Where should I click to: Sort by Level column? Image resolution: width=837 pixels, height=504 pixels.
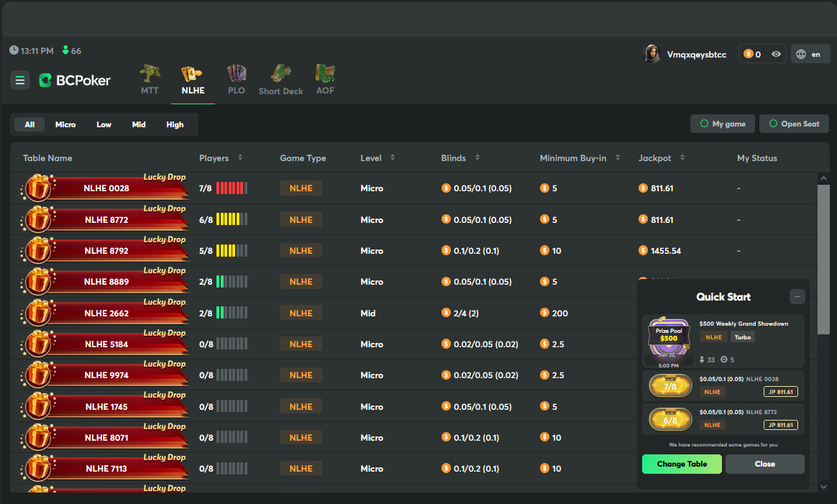(393, 157)
